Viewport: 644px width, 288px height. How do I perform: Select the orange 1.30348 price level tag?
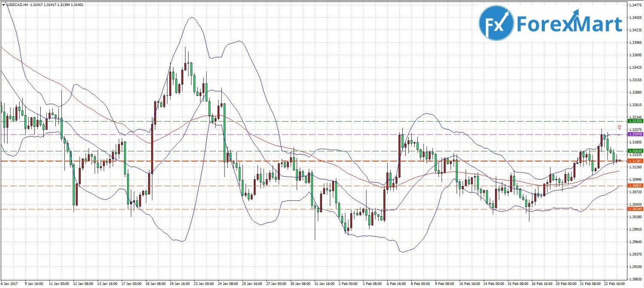pyautogui.click(x=635, y=209)
